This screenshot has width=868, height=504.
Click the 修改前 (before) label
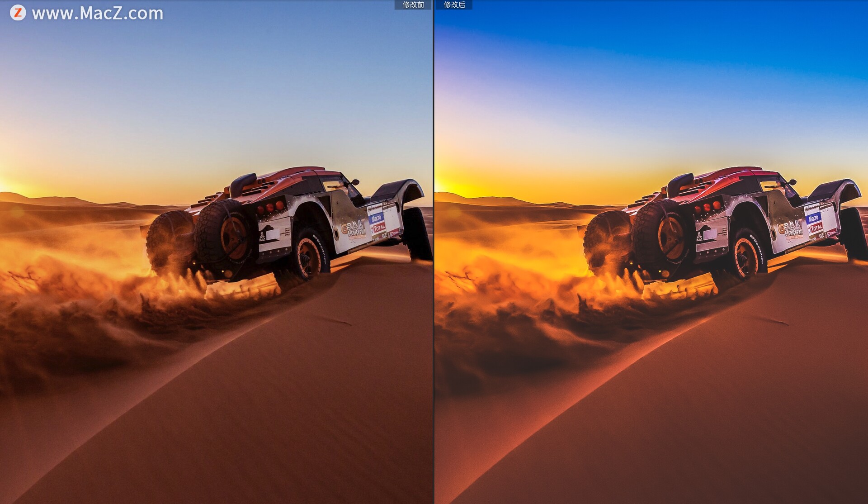click(413, 5)
